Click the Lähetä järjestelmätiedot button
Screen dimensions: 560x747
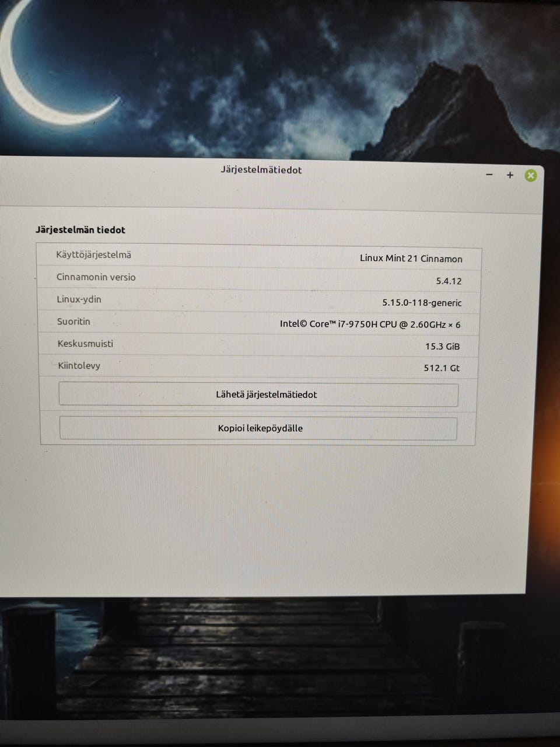[258, 395]
